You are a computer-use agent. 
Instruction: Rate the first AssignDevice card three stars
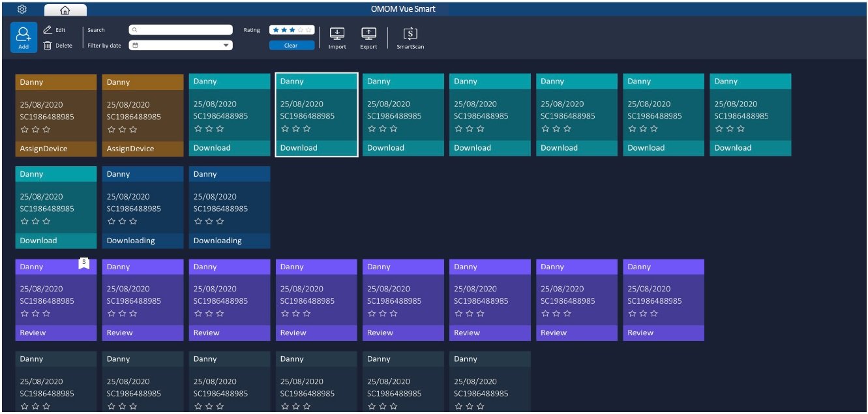pos(46,130)
